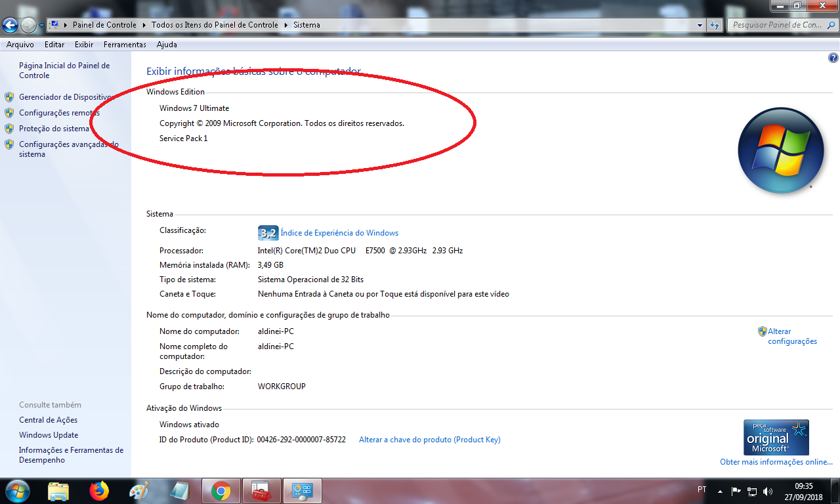Screen dimensions: 840x504
Task: Click the network connection tray icon
Action: pyautogui.click(x=752, y=491)
